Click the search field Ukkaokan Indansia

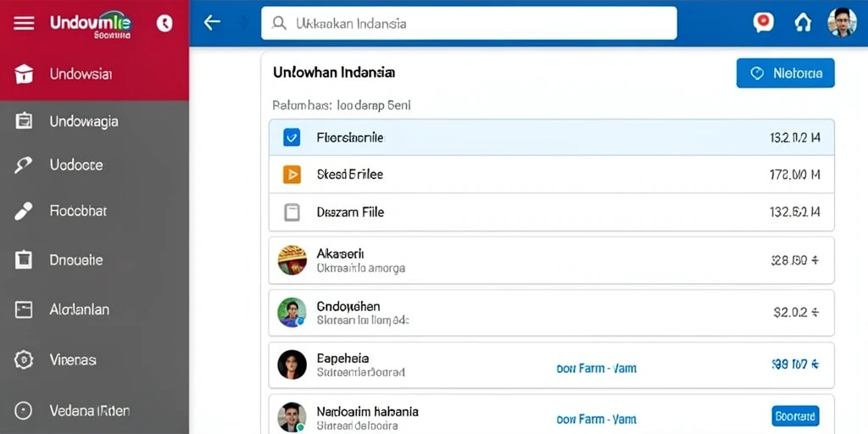coord(469,23)
